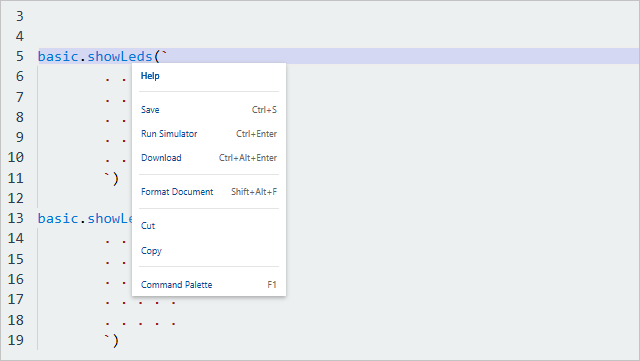Place cursor on basic.showLeds text, line 13
Viewport: 640px width, 361px height.
85,218
